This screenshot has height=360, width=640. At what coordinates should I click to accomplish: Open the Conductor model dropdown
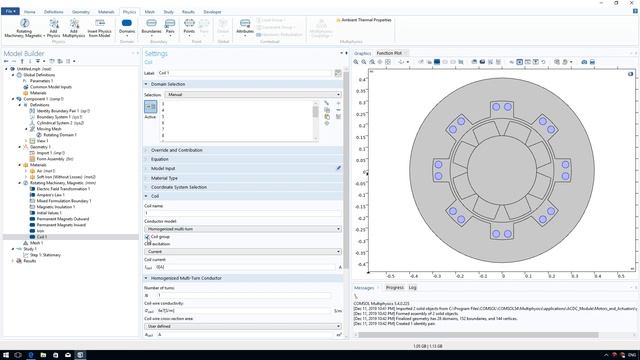pyautogui.click(x=243, y=229)
